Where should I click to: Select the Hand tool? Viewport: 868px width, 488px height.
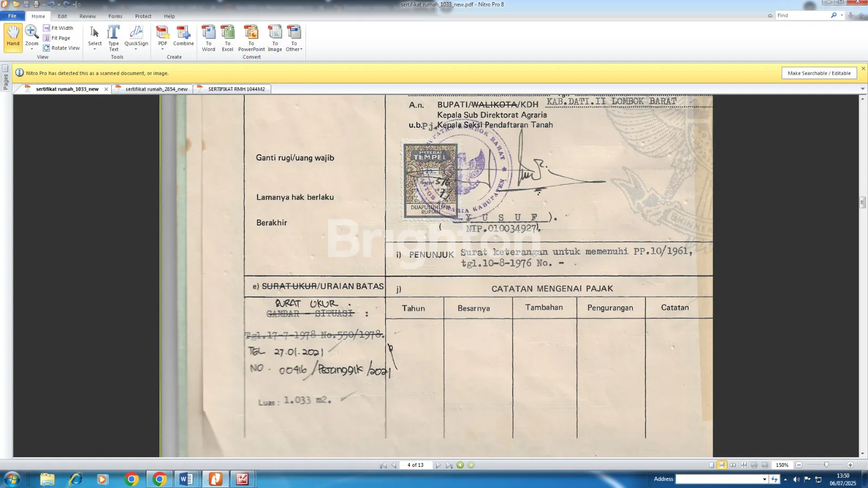pyautogui.click(x=13, y=37)
